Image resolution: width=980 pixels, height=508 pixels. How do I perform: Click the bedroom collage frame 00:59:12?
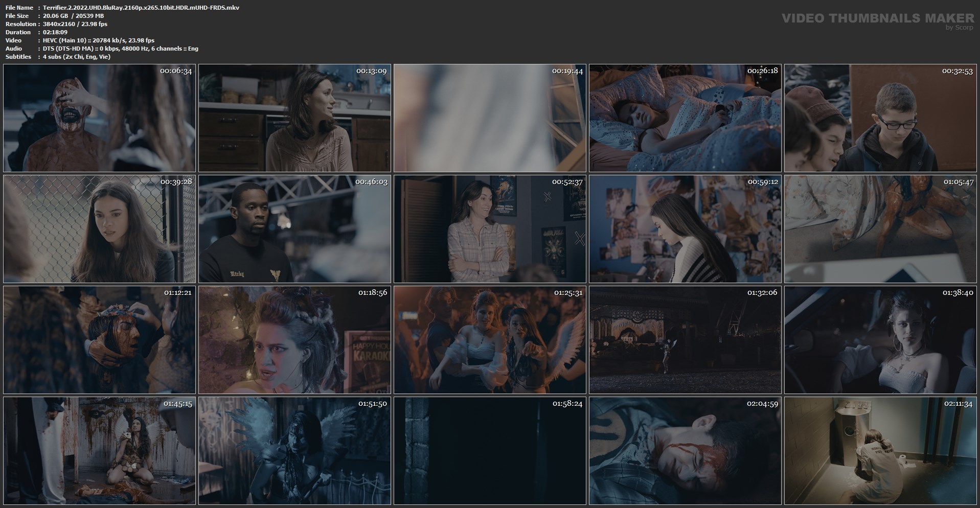point(686,229)
